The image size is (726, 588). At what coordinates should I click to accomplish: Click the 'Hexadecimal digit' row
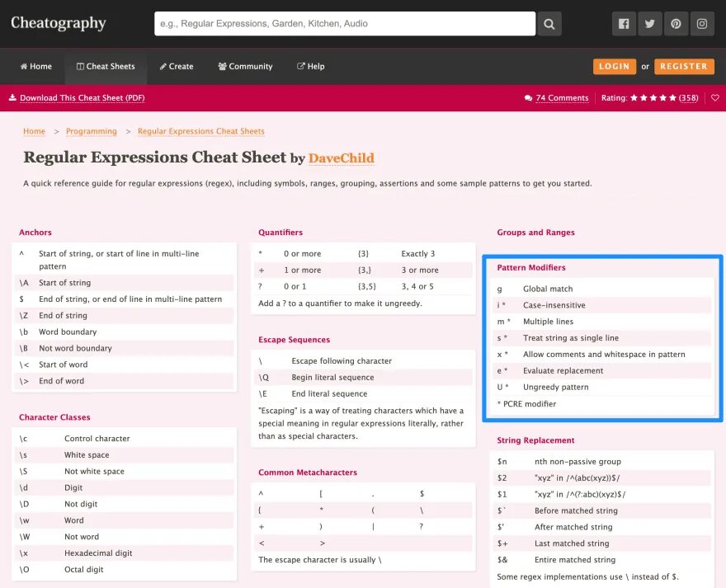tap(124, 553)
